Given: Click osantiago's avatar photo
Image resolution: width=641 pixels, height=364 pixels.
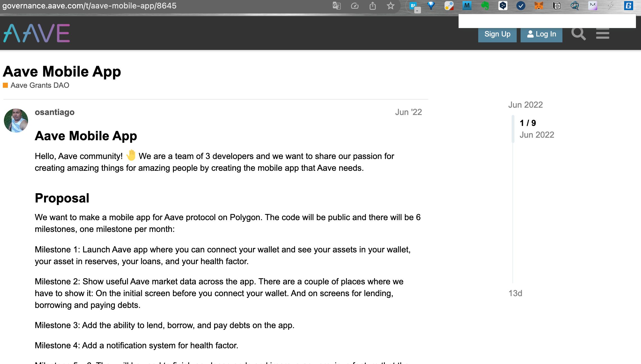Looking at the screenshot, I should pyautogui.click(x=16, y=121).
